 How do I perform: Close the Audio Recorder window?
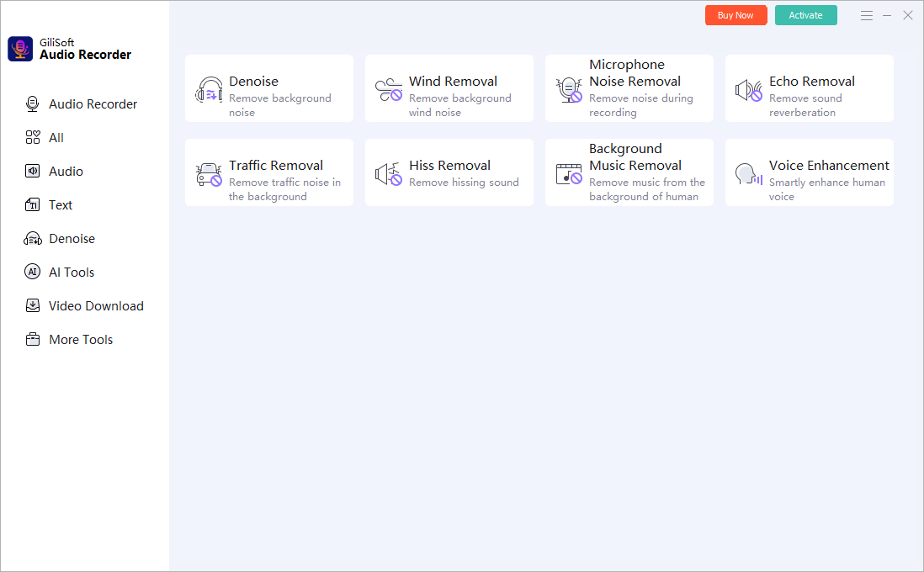pos(907,16)
